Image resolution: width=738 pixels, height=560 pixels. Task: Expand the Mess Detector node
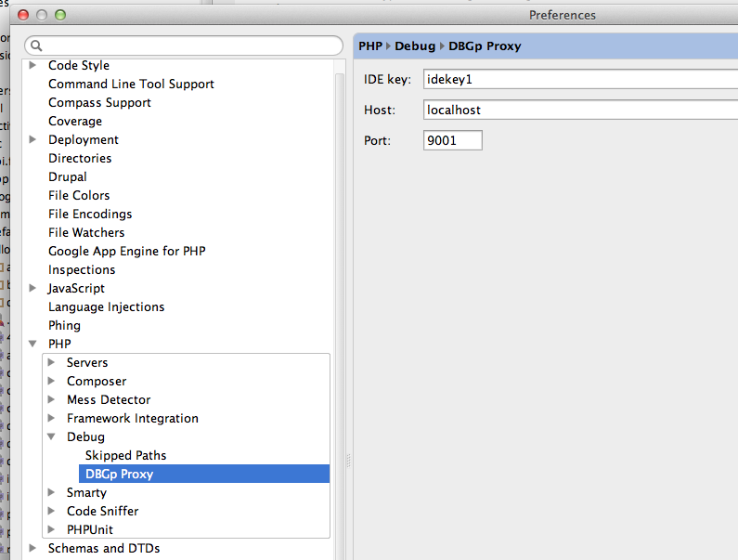[x=51, y=399]
